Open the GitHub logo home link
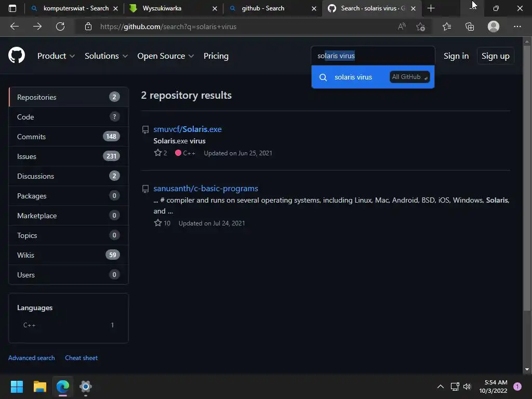This screenshot has height=399, width=532. pyautogui.click(x=17, y=55)
